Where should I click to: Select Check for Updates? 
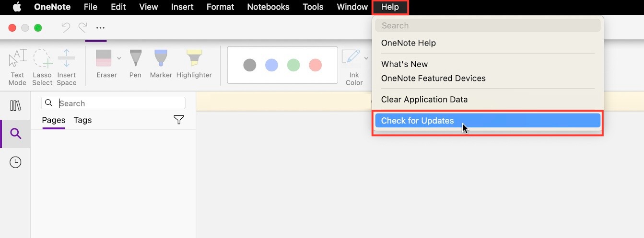pos(488,121)
